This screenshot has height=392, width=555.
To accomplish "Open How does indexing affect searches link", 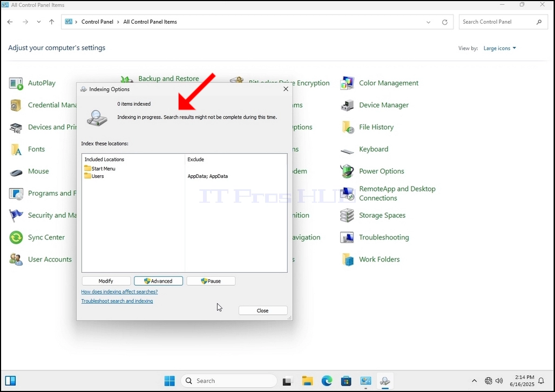I will pos(120,292).
